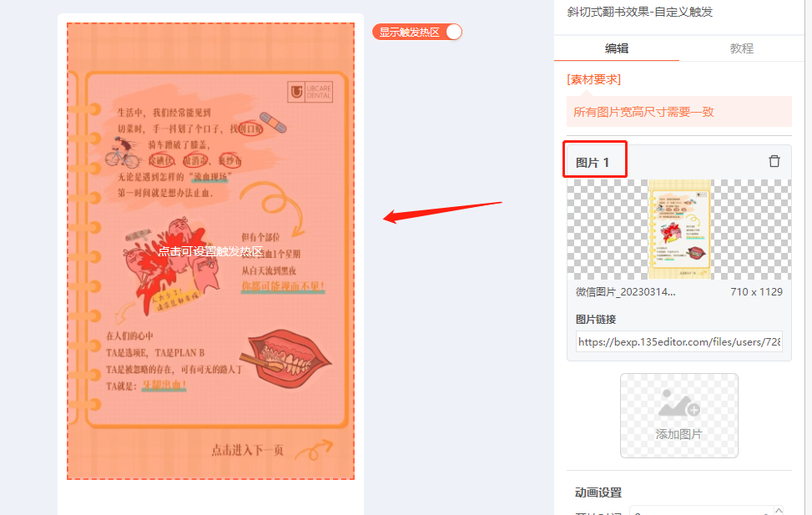Click the add-image placeholder icon

pyautogui.click(x=678, y=404)
